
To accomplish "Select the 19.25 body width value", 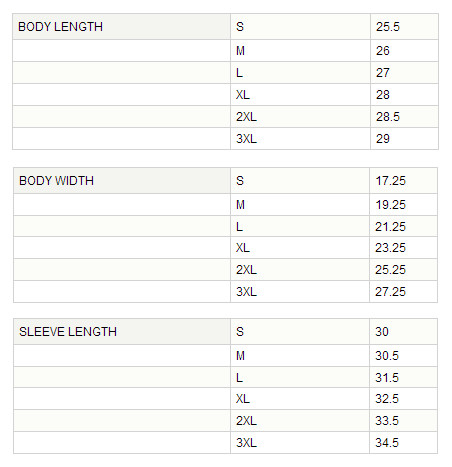I will click(x=390, y=205).
